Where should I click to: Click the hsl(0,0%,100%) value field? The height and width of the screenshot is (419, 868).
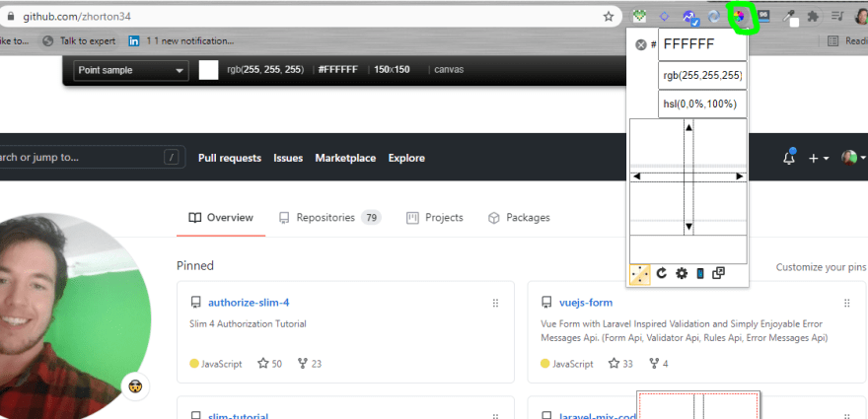point(702,105)
